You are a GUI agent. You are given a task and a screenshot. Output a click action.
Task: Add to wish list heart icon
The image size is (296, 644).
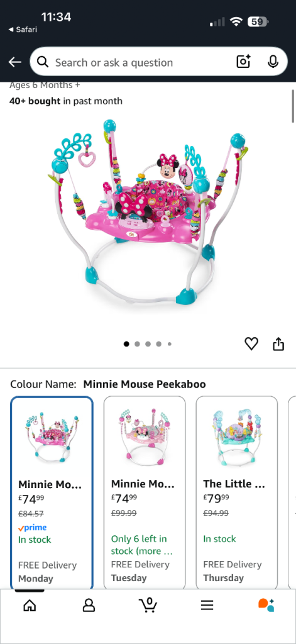click(251, 344)
